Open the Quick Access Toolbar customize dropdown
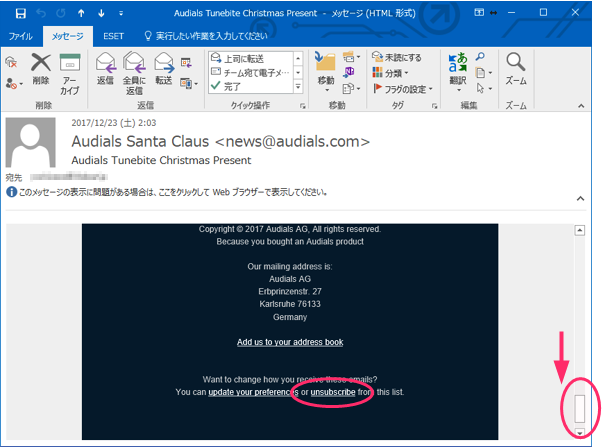604x447 pixels. point(121,13)
